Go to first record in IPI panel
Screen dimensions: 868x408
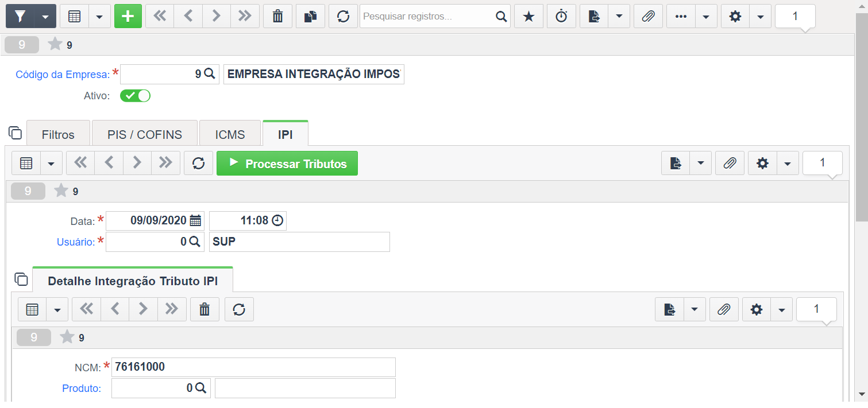coord(80,163)
